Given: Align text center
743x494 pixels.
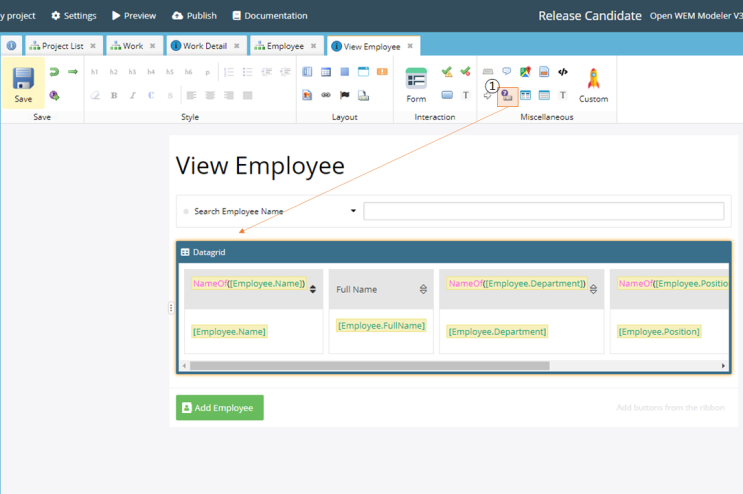Looking at the screenshot, I should click(210, 96).
